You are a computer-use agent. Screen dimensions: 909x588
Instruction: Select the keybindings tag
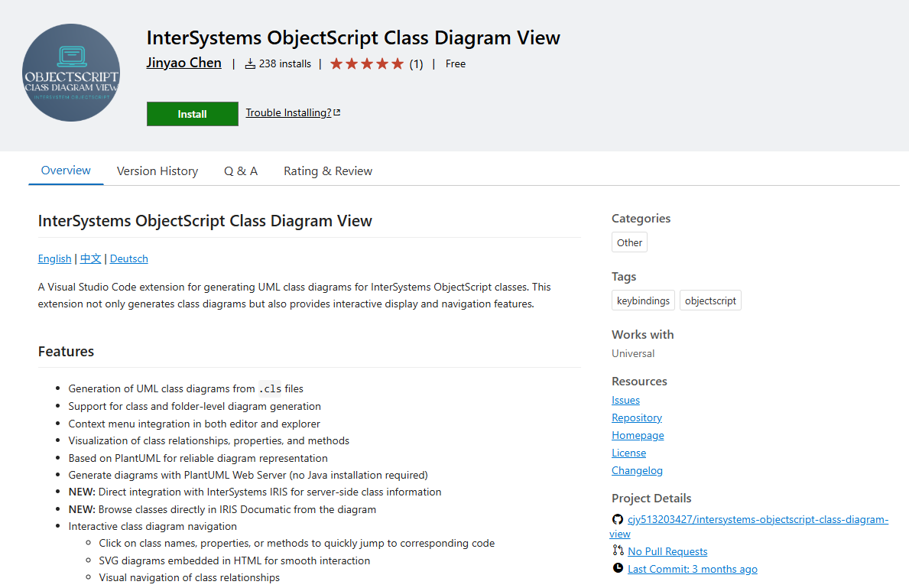[643, 301]
